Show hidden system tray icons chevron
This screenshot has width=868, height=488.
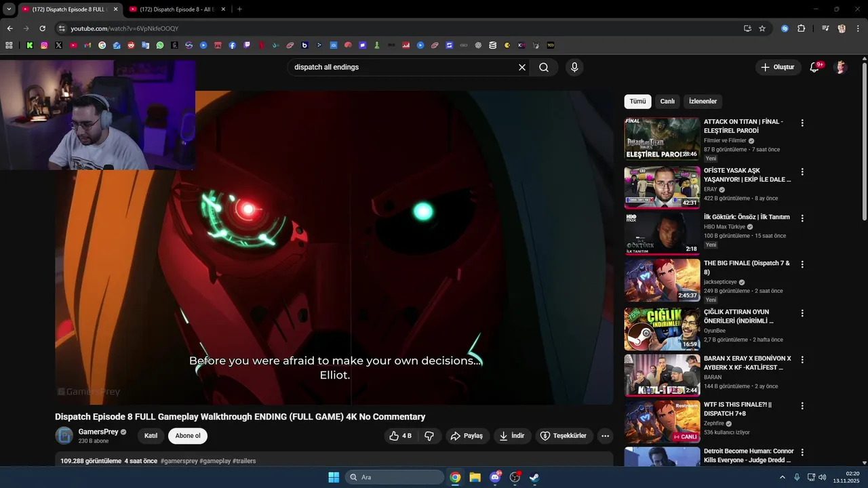[782, 477]
